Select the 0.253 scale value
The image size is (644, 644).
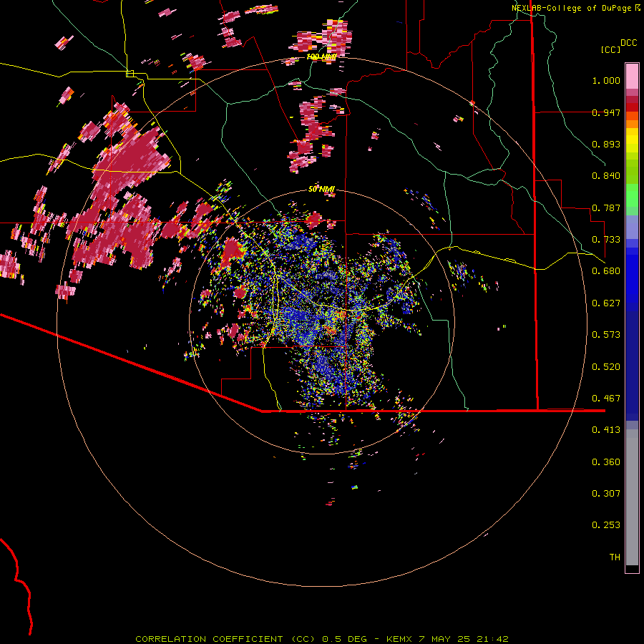(606, 525)
